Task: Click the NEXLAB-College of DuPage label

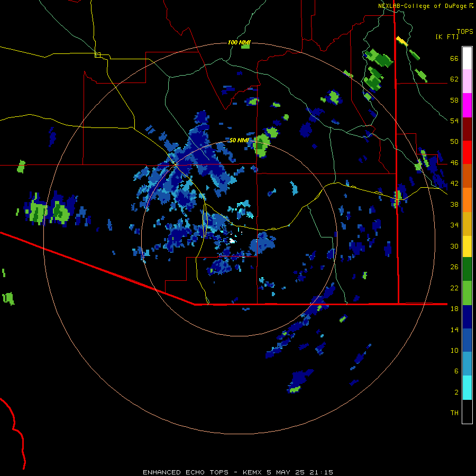Action: [x=423, y=6]
